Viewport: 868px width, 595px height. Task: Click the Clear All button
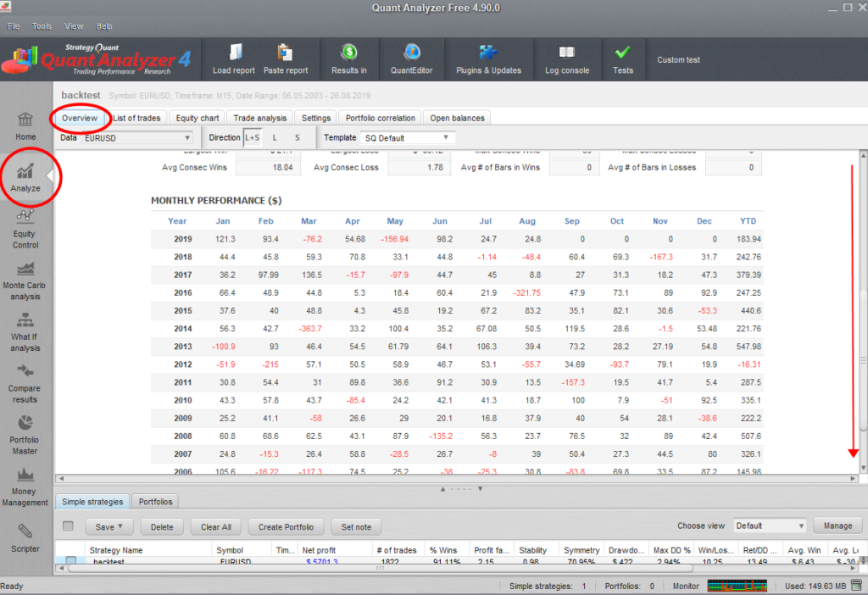click(216, 527)
